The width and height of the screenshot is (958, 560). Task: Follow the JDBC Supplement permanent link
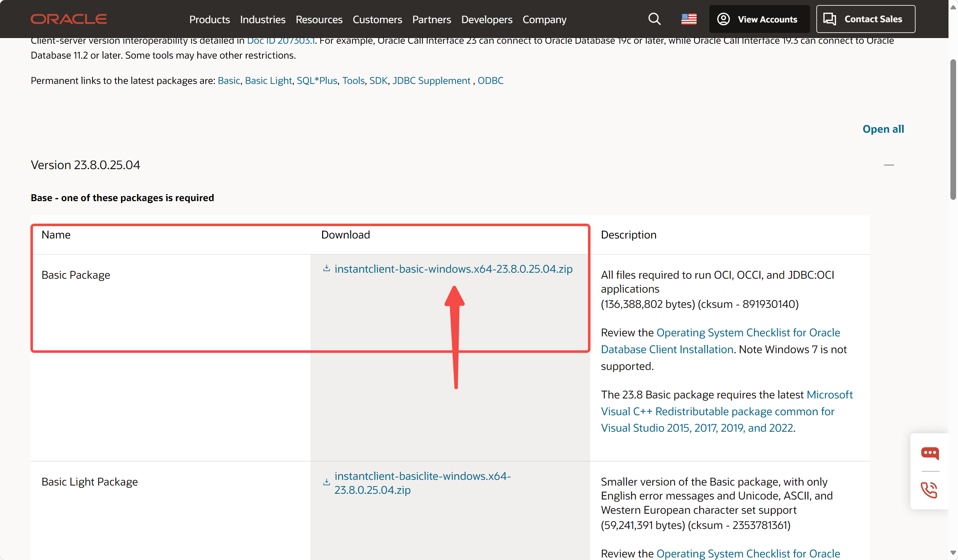pos(431,80)
